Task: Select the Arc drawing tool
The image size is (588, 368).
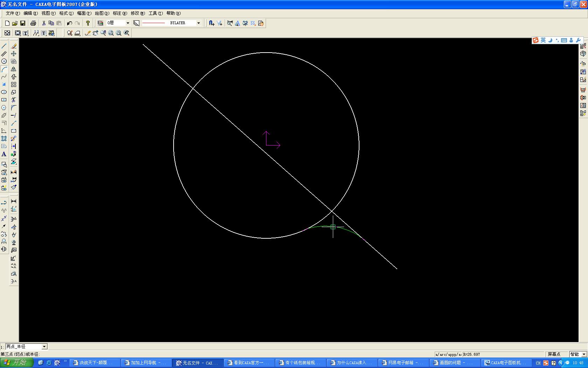Action: [x=4, y=69]
